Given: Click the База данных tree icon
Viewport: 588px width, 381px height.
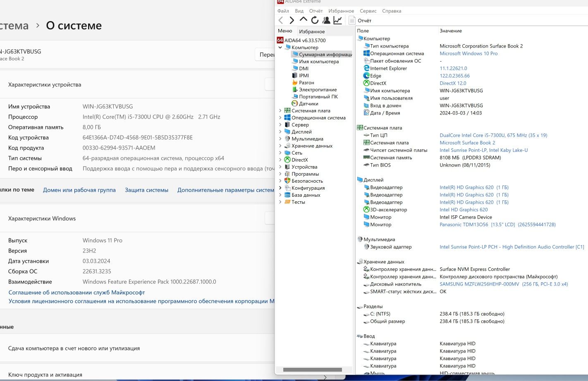Looking at the screenshot, I should [x=287, y=195].
